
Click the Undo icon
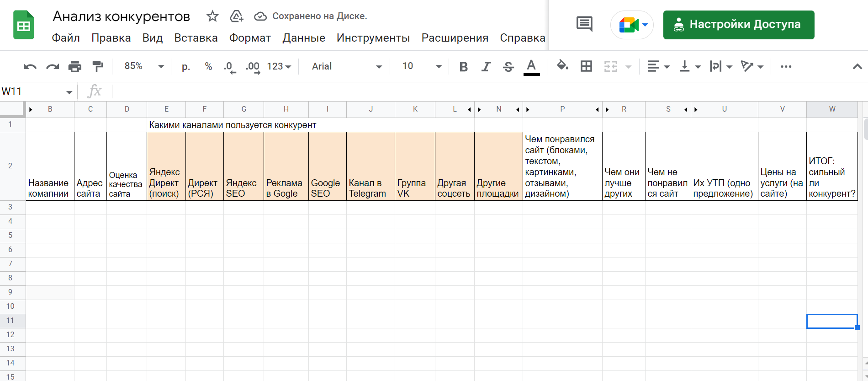(x=30, y=67)
